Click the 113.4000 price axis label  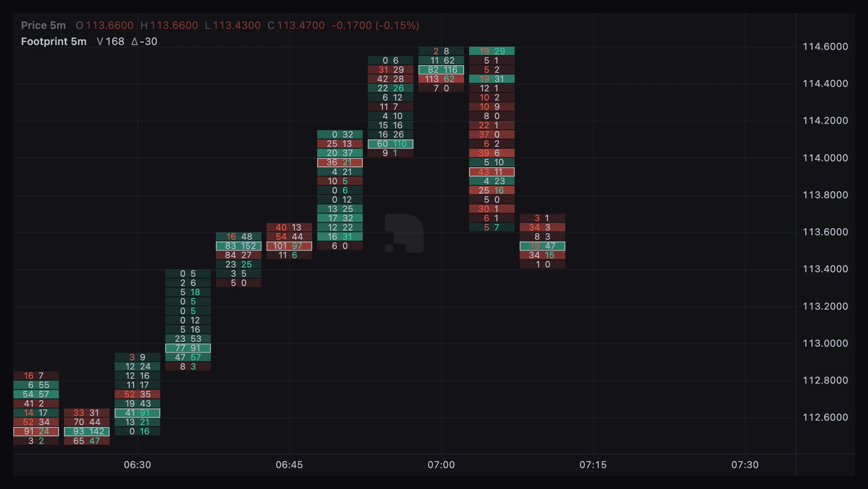[825, 269]
